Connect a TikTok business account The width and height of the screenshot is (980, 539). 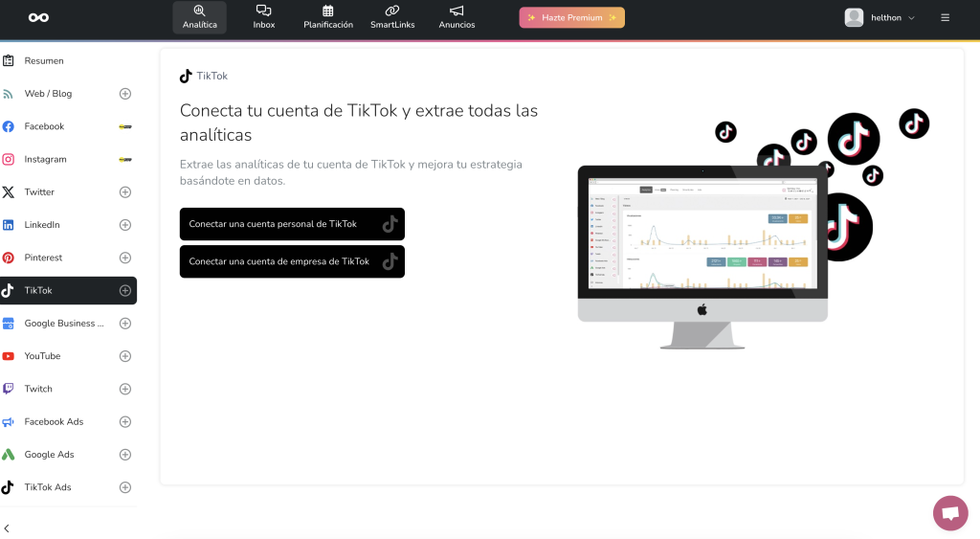tap(292, 261)
